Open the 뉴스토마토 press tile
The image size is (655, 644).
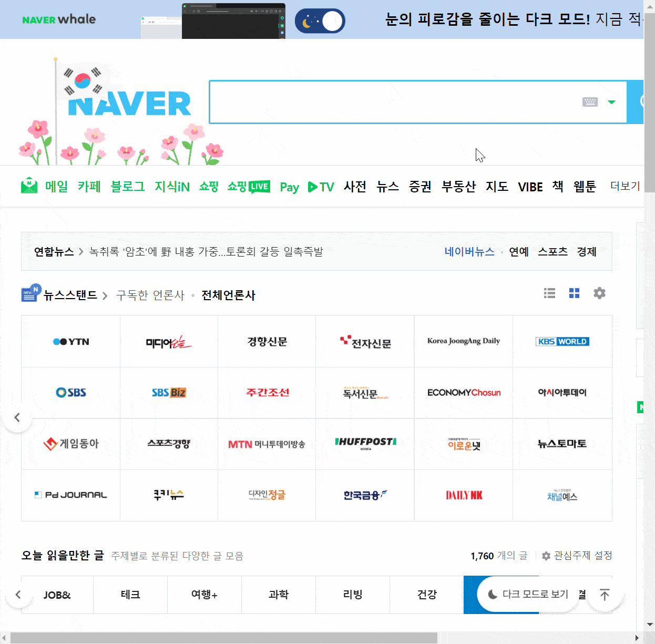562,444
